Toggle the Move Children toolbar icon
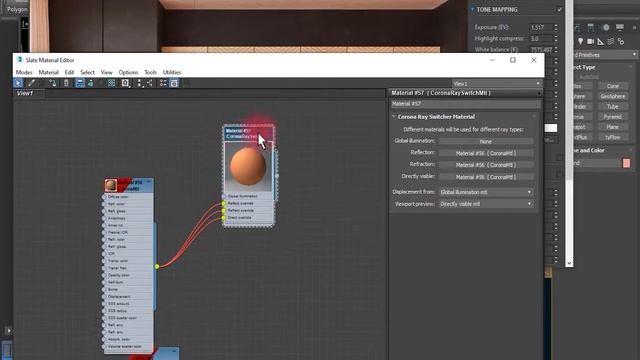Image resolution: width=640 pixels, height=360 pixels. click(x=80, y=83)
